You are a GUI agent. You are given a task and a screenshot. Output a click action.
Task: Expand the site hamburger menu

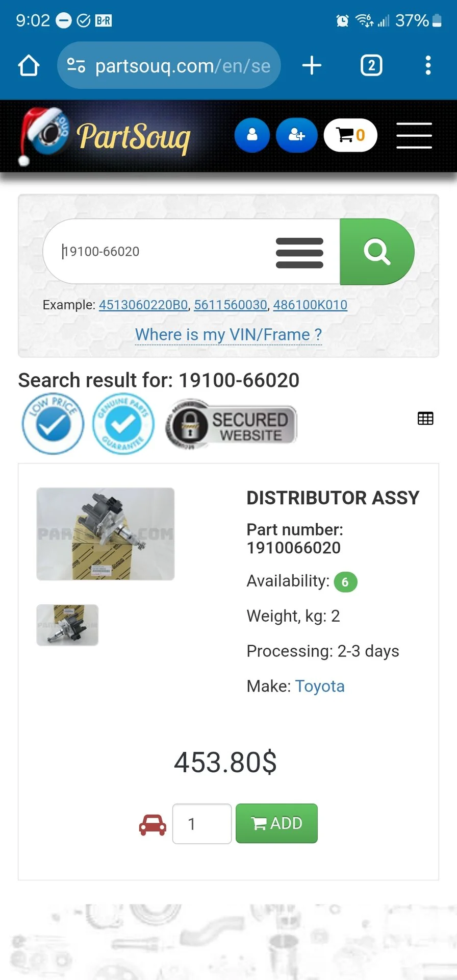pyautogui.click(x=414, y=135)
